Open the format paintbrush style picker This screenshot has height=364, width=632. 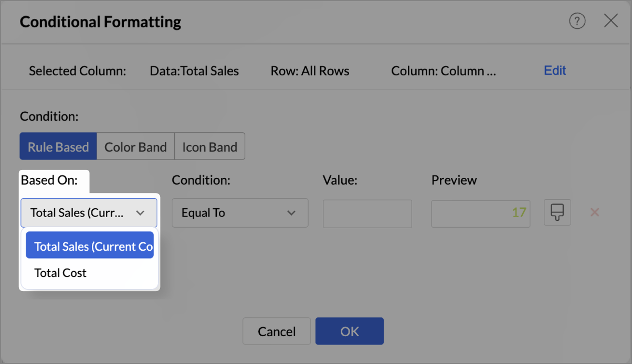[557, 212]
